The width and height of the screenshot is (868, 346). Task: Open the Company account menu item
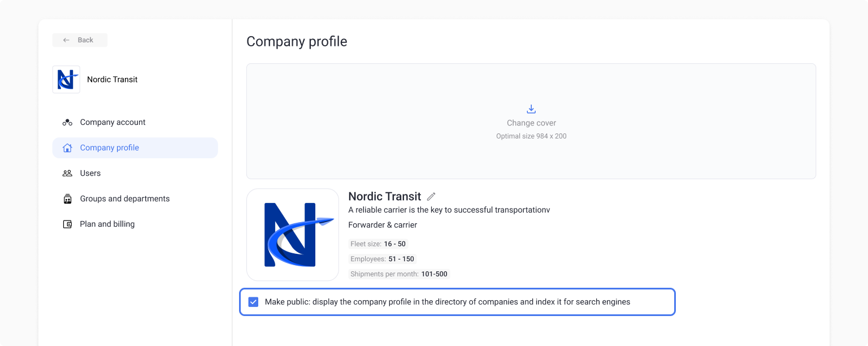click(112, 122)
